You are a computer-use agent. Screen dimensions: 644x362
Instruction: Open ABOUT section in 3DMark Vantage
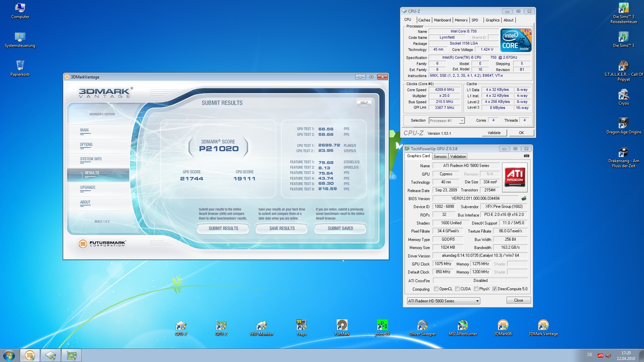click(x=98, y=203)
